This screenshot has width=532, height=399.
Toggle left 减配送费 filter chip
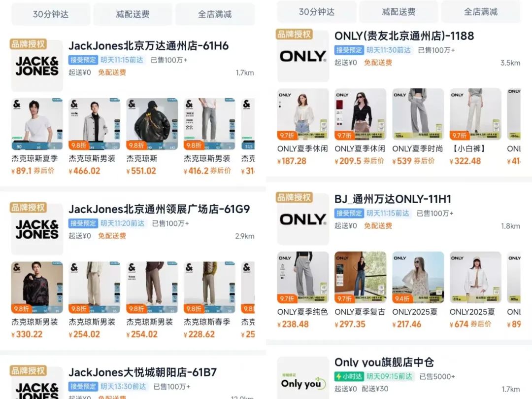(x=133, y=14)
